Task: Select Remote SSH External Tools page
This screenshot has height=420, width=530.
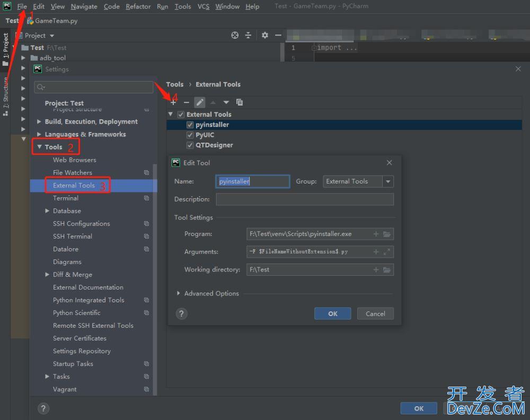Action: coord(93,326)
